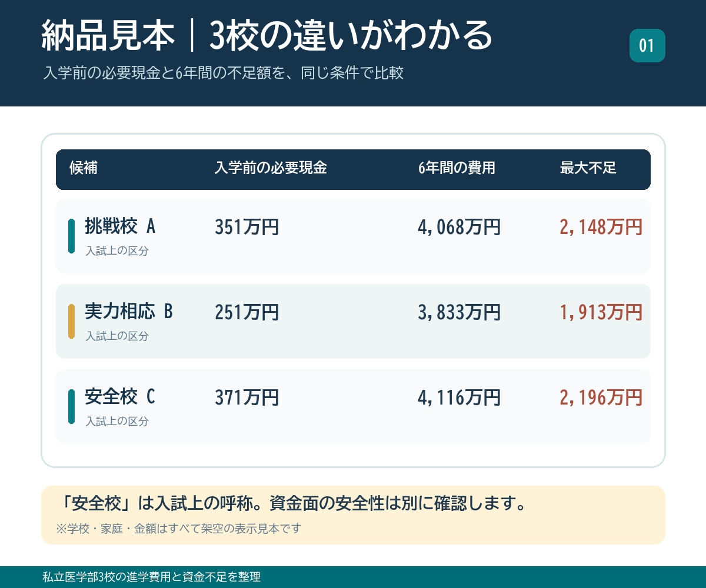The height and width of the screenshot is (588, 706).
Task: Click the subtitle 入学前の必要現金と6年間の不足額を、同じ条件で比較
Action: (224, 73)
